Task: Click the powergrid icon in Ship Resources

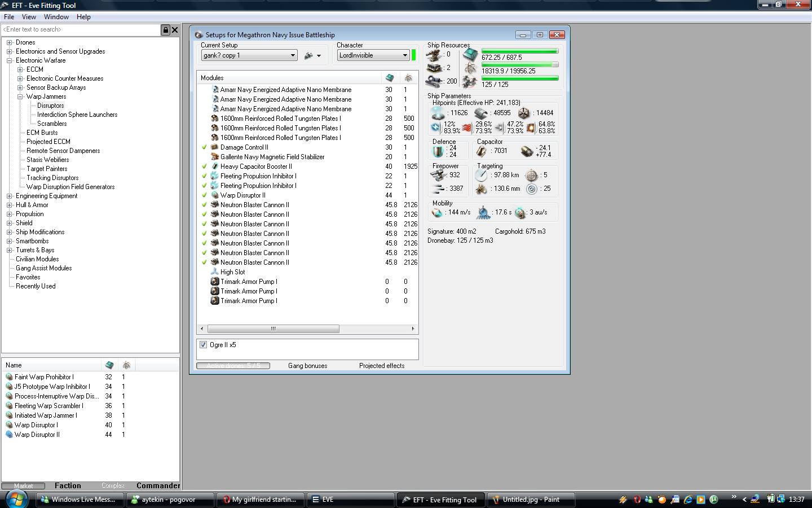Action: (x=470, y=69)
